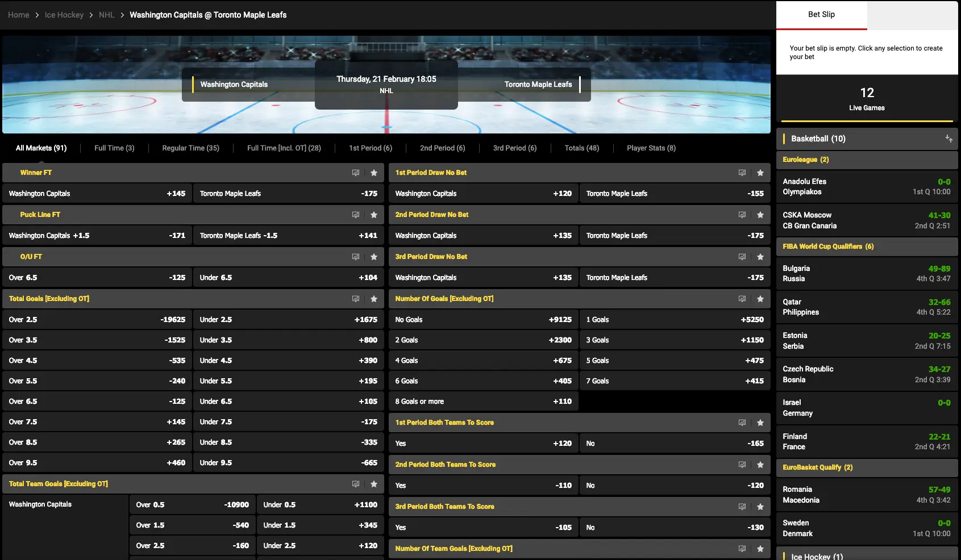Screen dimensions: 961x560
Task: Pick Yes +120 for 1st Period Both Teams
Action: point(484,444)
